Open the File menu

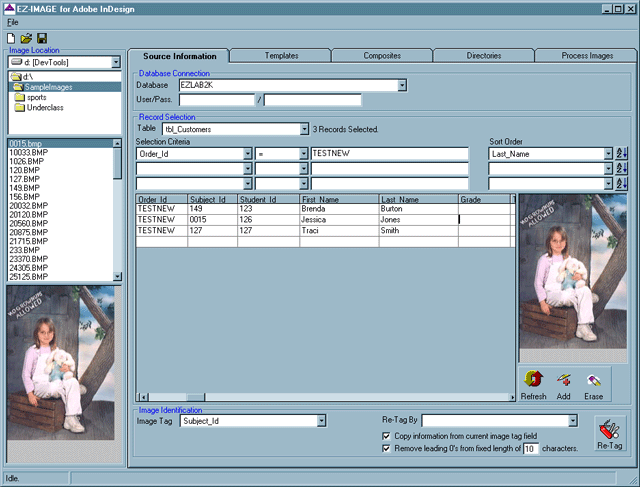(x=13, y=22)
